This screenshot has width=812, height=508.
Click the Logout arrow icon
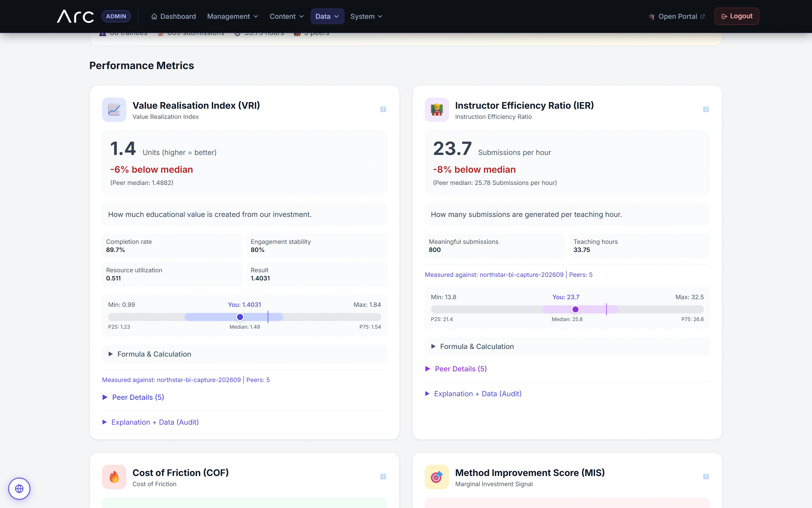coord(724,17)
